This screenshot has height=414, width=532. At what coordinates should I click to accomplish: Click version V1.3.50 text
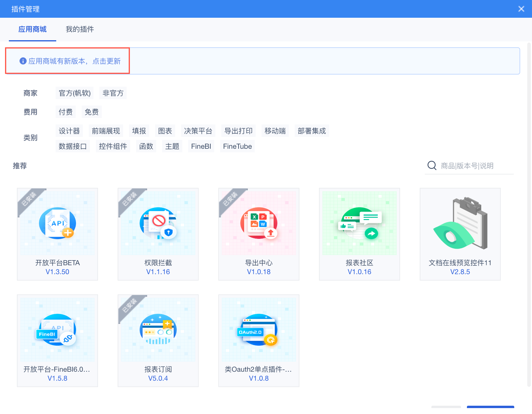point(57,272)
